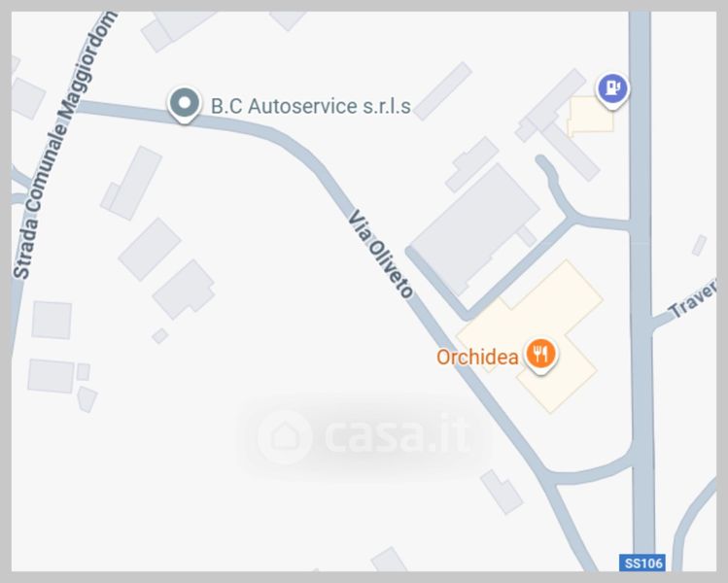
Task: Click the Orchidea restaurant fork-and-knife marker
Action: [x=540, y=355]
